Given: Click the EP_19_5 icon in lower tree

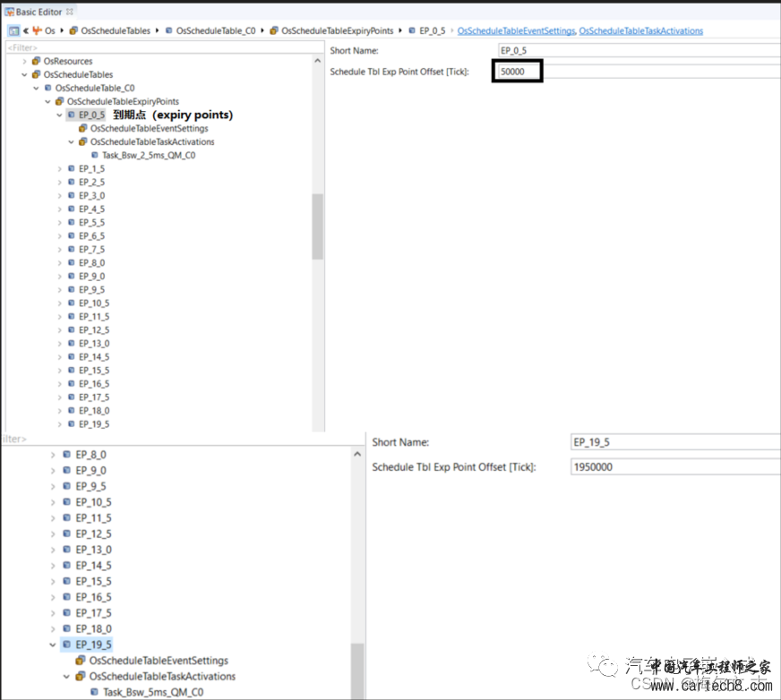Looking at the screenshot, I should (67, 645).
